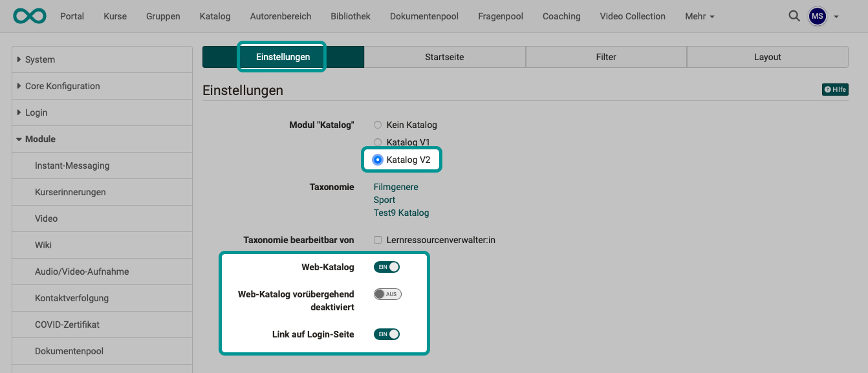868x373 pixels.
Task: Disable the Web-Katalog toggle
Action: pos(387,266)
